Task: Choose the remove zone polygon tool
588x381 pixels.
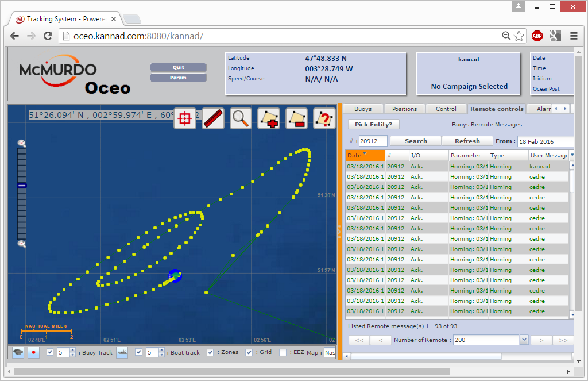Action: click(297, 118)
